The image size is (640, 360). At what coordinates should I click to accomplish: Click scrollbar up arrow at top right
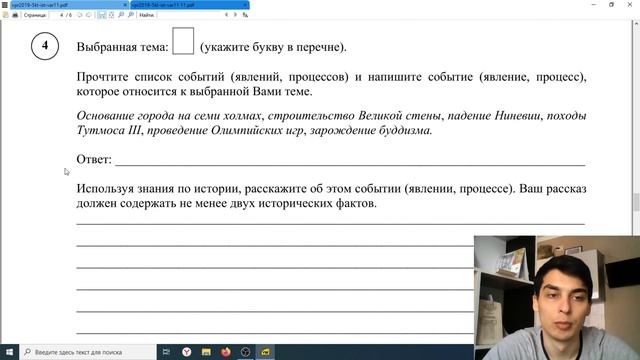(x=636, y=24)
